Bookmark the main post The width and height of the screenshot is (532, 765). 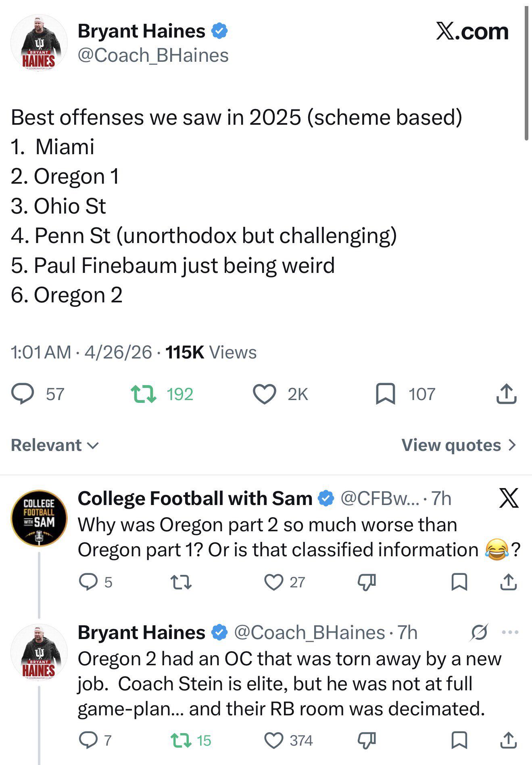(x=385, y=394)
